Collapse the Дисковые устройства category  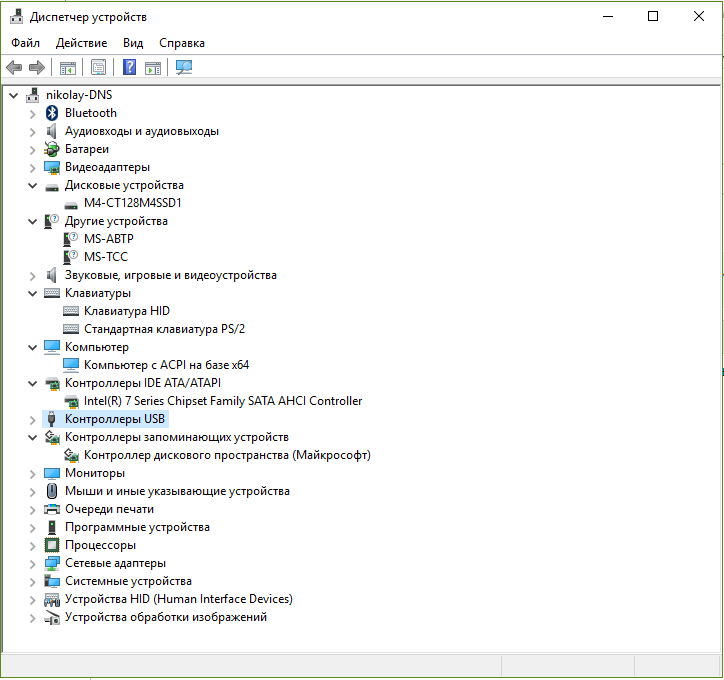(32, 186)
